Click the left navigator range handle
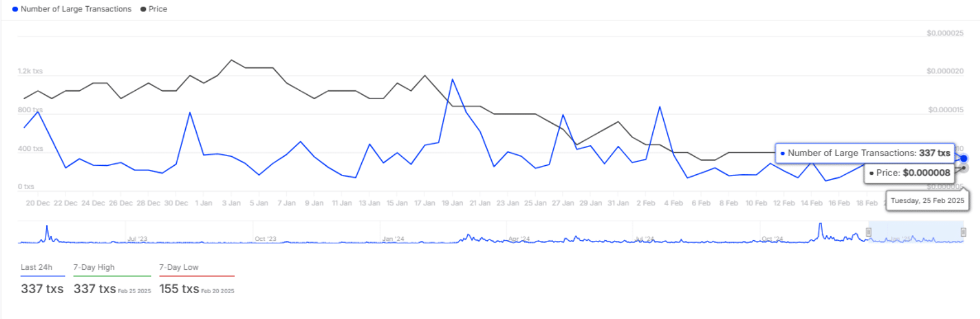The image size is (980, 319). pyautogui.click(x=868, y=232)
